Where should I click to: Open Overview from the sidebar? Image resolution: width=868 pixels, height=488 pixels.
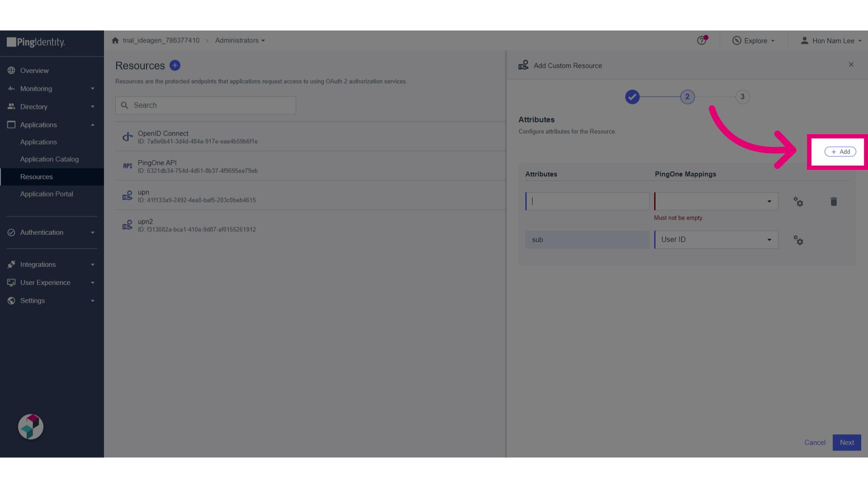(34, 70)
